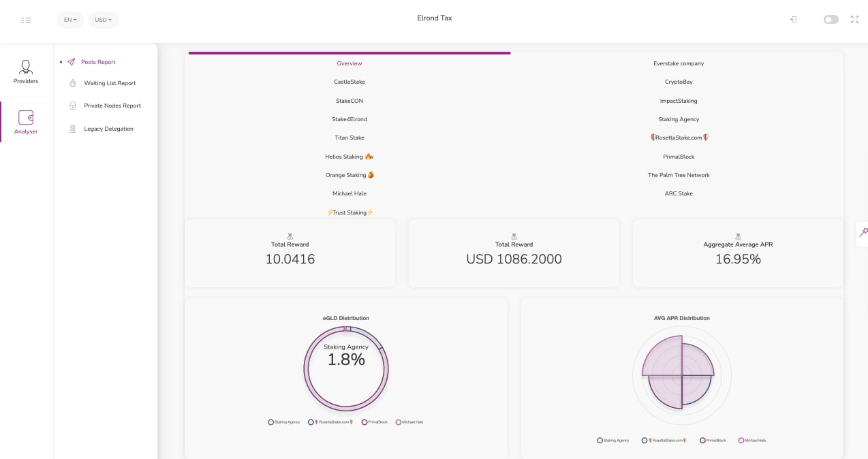
Task: Select the Orange Staking tab
Action: point(350,175)
